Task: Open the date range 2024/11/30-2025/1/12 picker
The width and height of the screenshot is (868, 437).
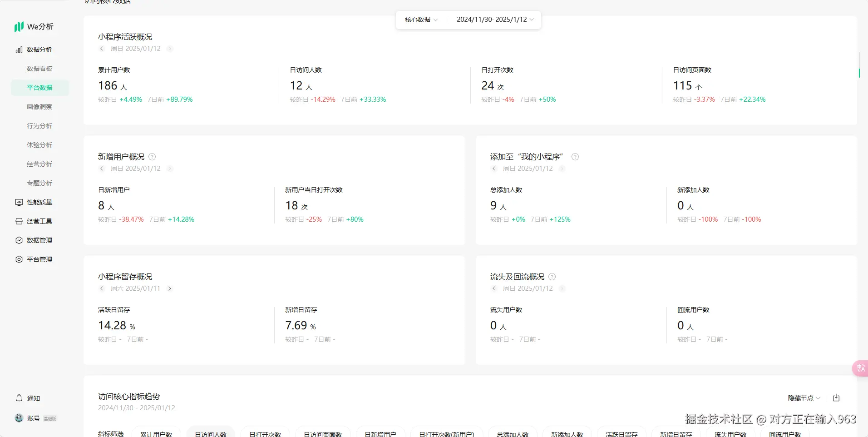Action: [x=495, y=20]
